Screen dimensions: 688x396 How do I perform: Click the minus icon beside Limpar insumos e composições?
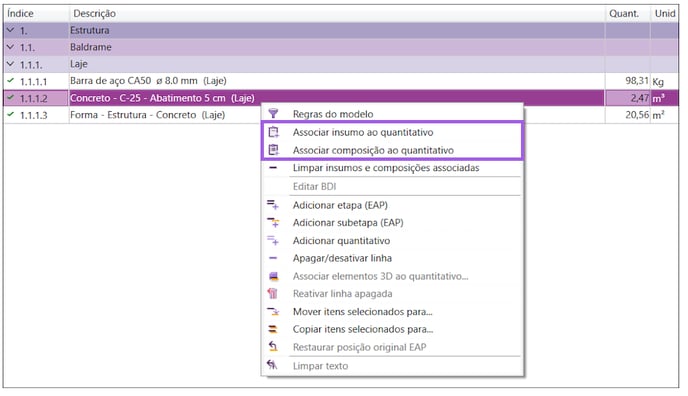[273, 168]
